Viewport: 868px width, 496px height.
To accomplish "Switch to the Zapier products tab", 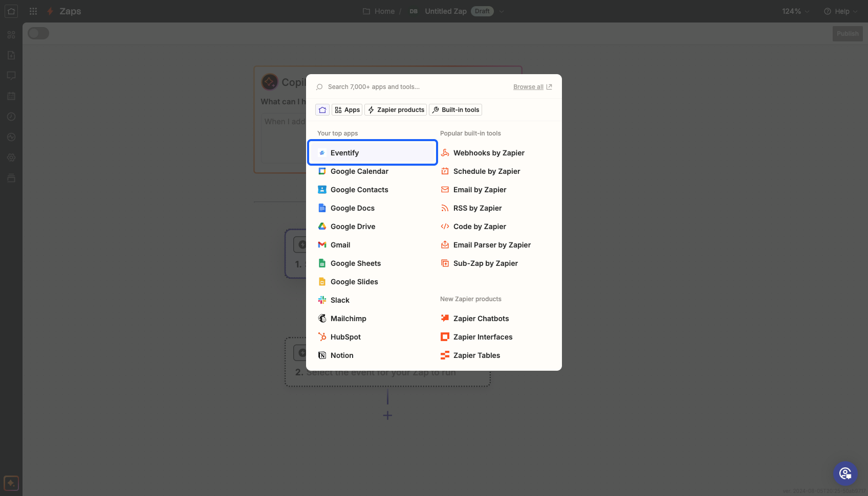I will tap(396, 110).
